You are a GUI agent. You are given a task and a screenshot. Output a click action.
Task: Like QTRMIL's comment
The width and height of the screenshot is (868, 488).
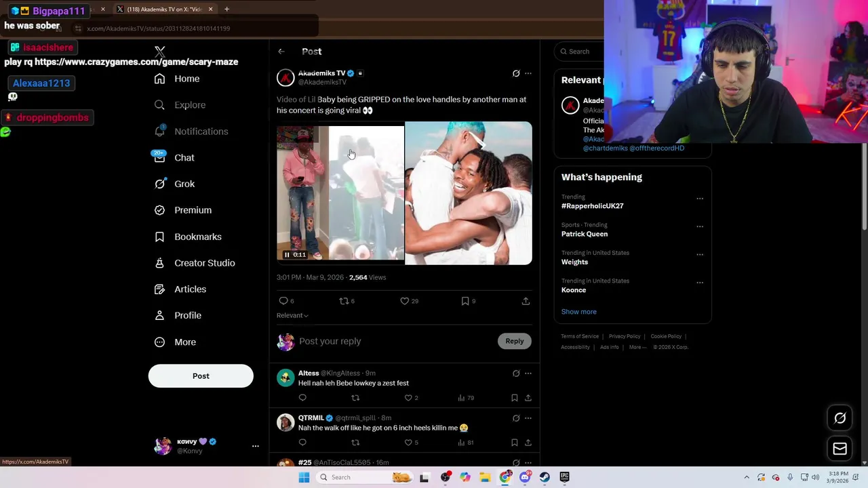(411, 443)
